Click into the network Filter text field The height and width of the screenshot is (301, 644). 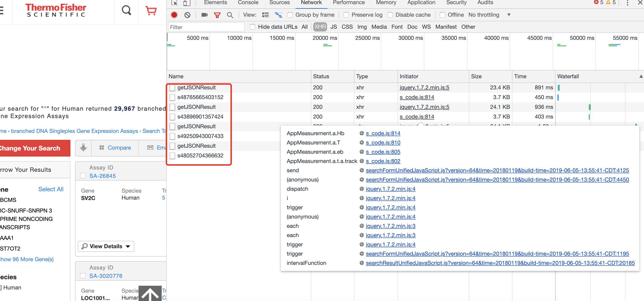coord(206,27)
